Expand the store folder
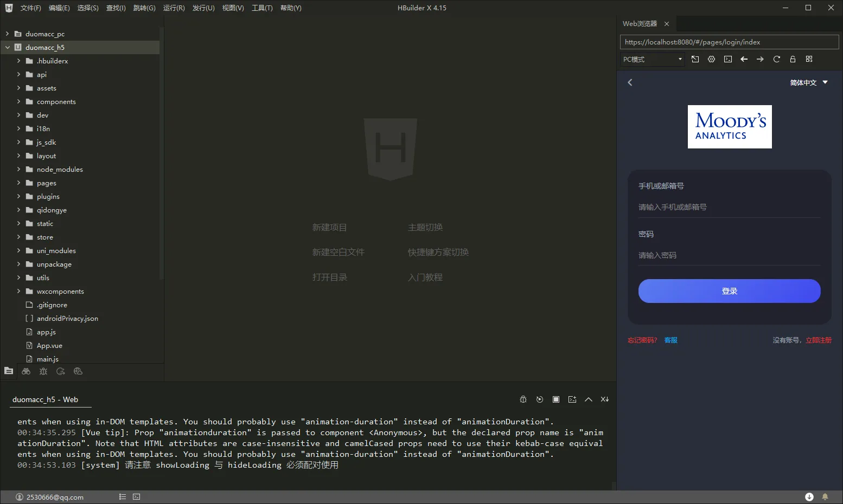The image size is (843, 504). pyautogui.click(x=18, y=237)
